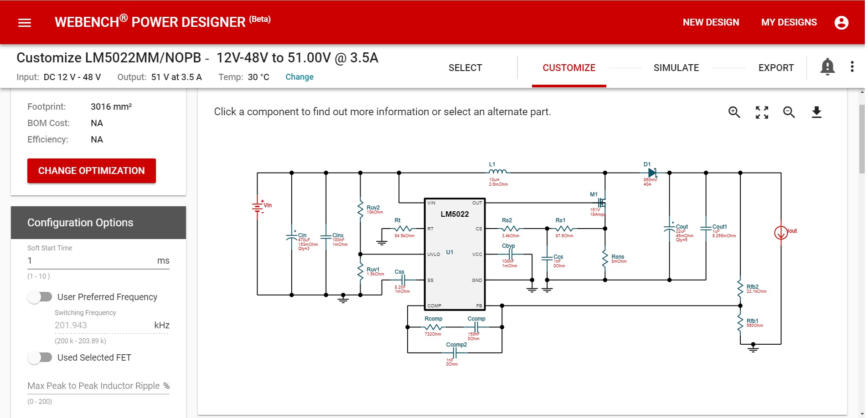Image resolution: width=868 pixels, height=418 pixels.
Task: Click the page vertical scrollbar thumb
Action: click(x=862, y=139)
